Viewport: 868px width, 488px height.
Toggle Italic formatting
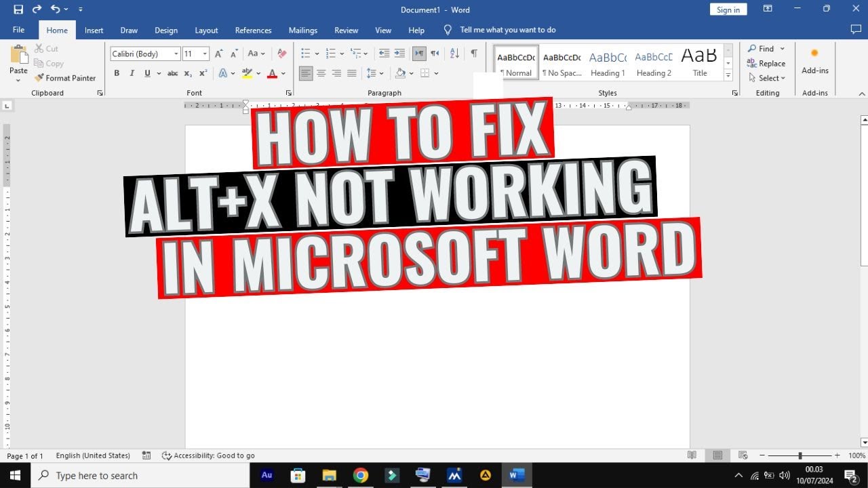coord(132,73)
